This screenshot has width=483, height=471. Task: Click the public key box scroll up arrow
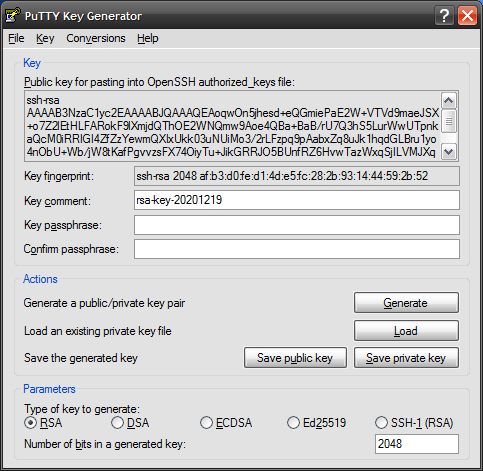[x=449, y=100]
